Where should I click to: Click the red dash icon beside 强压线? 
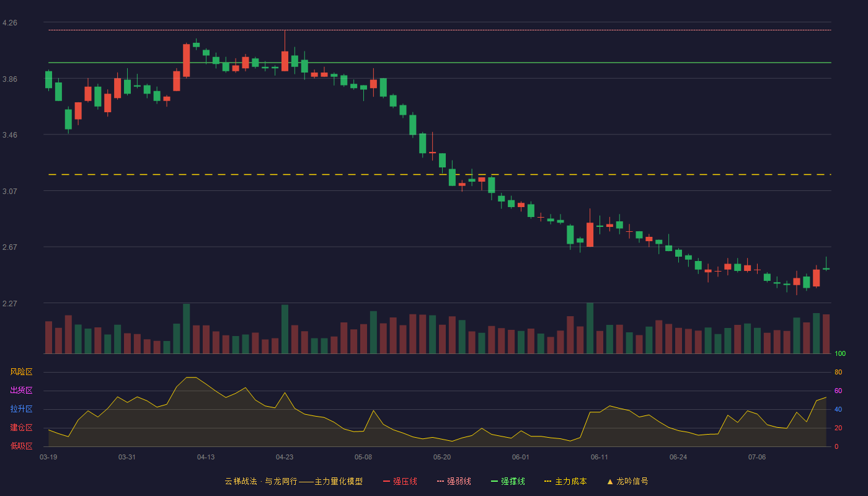pos(386,481)
